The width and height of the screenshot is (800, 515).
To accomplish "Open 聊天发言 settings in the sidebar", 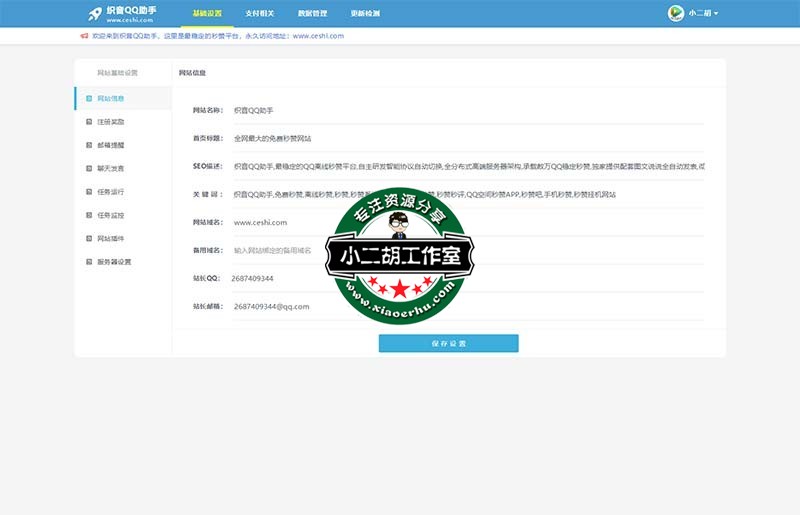I will point(111,168).
